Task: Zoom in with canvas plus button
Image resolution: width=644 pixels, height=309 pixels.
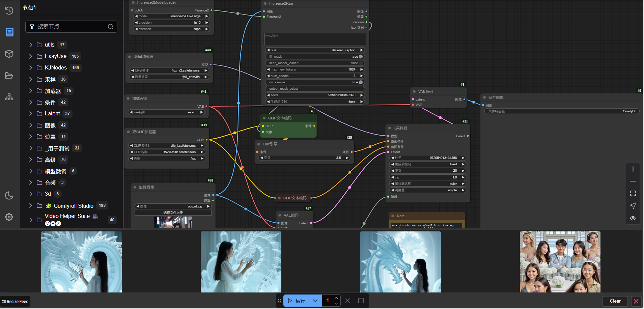Action: click(x=633, y=169)
